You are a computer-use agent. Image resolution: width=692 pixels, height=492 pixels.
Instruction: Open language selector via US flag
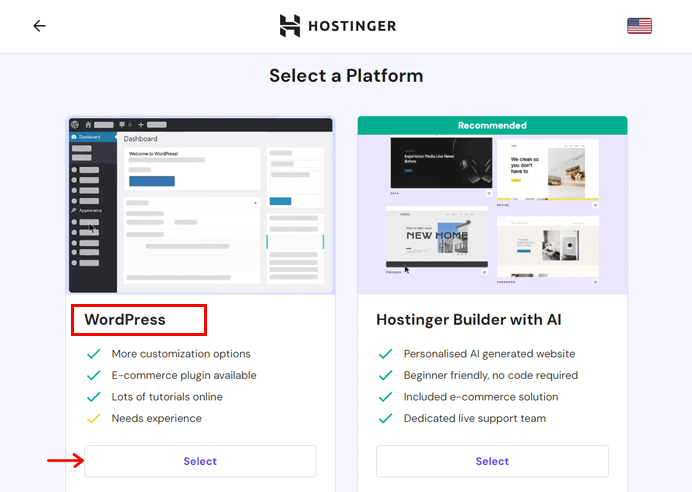(639, 26)
